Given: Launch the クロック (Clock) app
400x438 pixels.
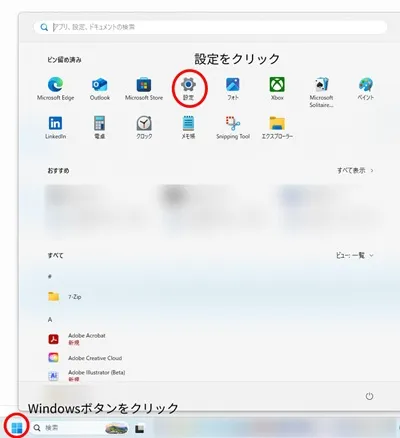Looking at the screenshot, I should 144,127.
